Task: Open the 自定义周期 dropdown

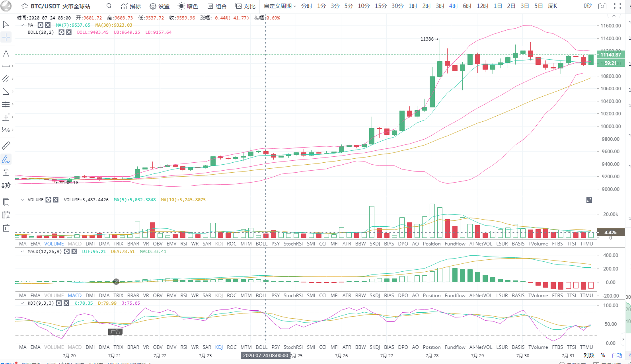Action: click(x=280, y=6)
